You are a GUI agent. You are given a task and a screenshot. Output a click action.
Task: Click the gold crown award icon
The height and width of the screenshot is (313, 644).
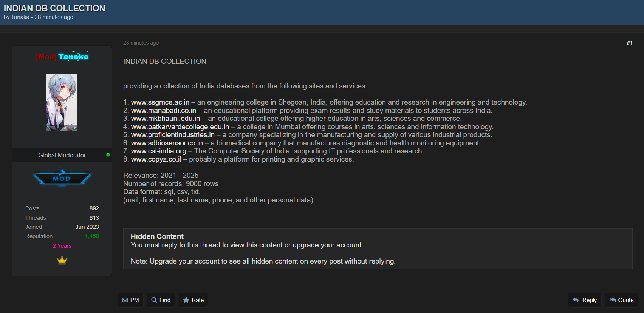click(62, 261)
